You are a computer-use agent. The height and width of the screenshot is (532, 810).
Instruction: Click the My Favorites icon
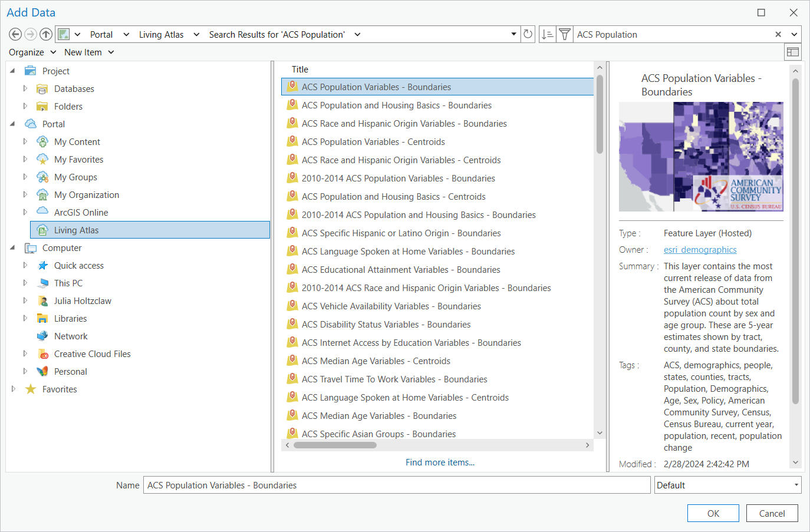pyautogui.click(x=42, y=160)
